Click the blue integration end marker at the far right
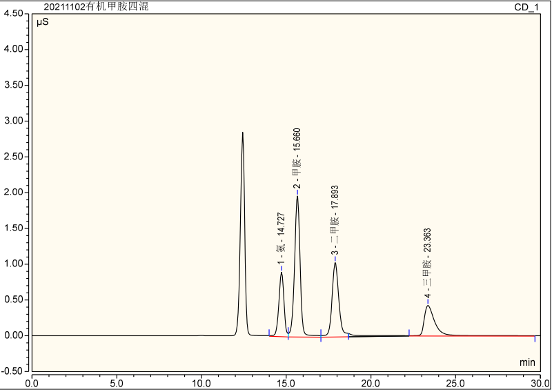This screenshot has height=392, width=552. pos(535,338)
